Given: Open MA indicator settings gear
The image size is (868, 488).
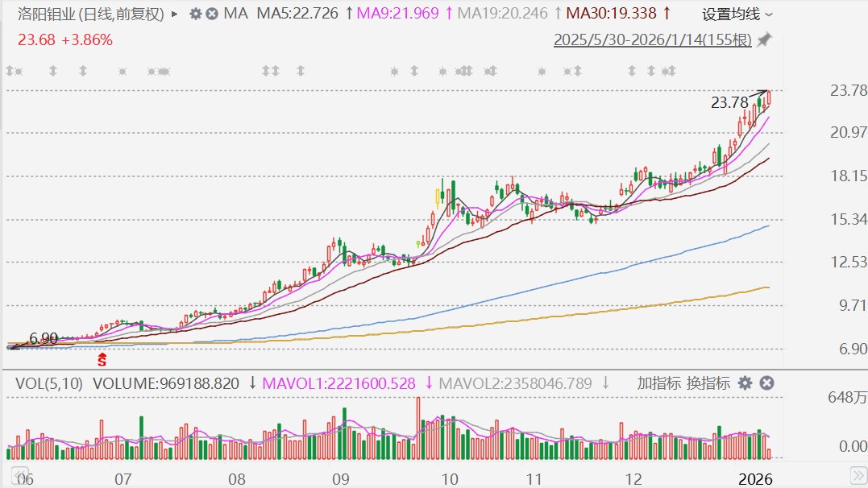Looking at the screenshot, I should pyautogui.click(x=196, y=14).
